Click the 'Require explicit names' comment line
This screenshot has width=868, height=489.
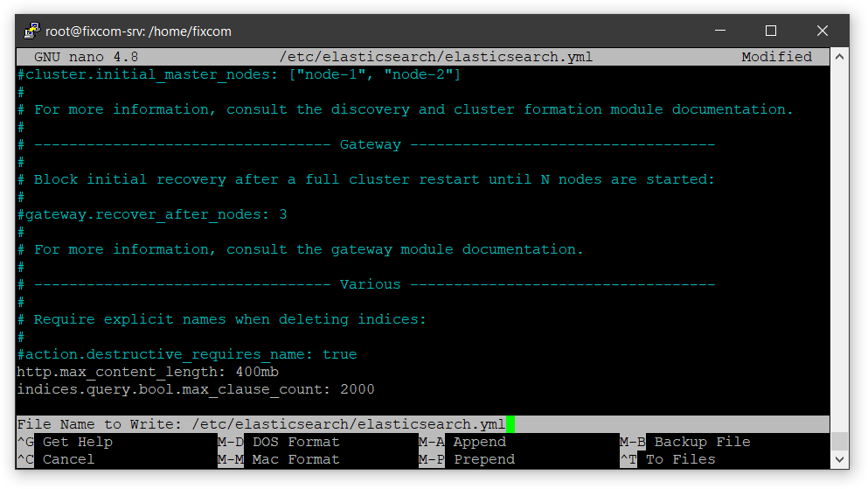[x=221, y=319]
